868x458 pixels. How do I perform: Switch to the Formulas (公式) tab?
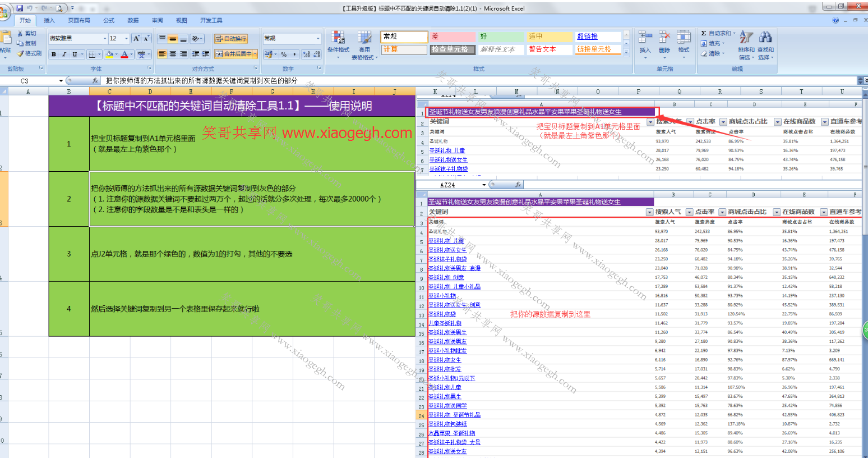click(109, 20)
